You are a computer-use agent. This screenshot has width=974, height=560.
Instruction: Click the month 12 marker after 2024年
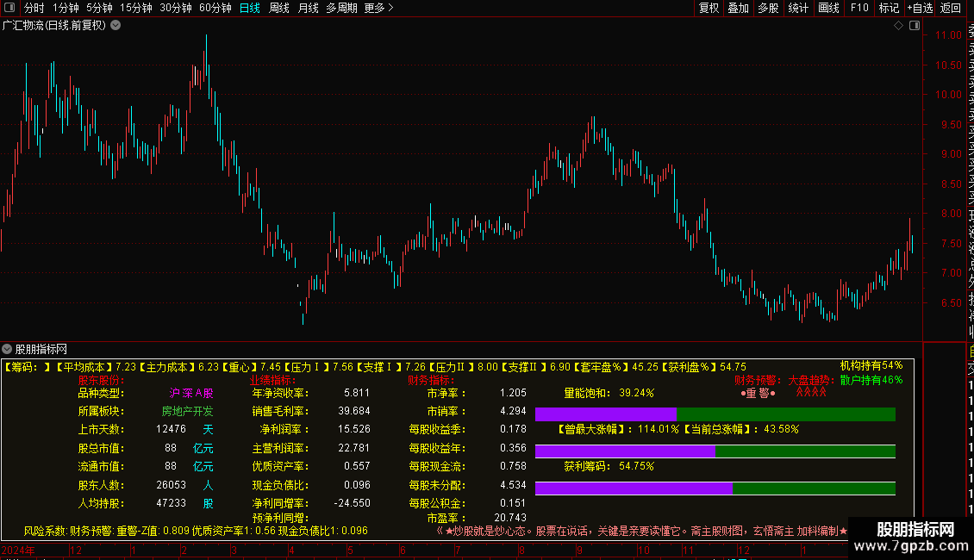tap(75, 550)
